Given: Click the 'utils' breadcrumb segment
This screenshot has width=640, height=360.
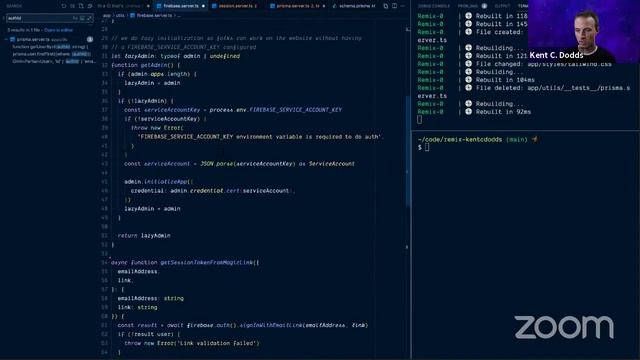Looking at the screenshot, I should point(120,16).
